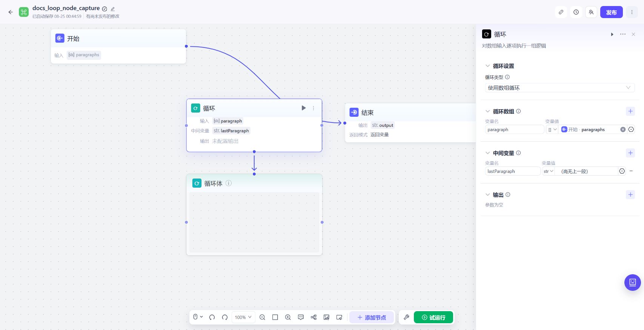Collapse the 循环设置 section

pos(487,66)
